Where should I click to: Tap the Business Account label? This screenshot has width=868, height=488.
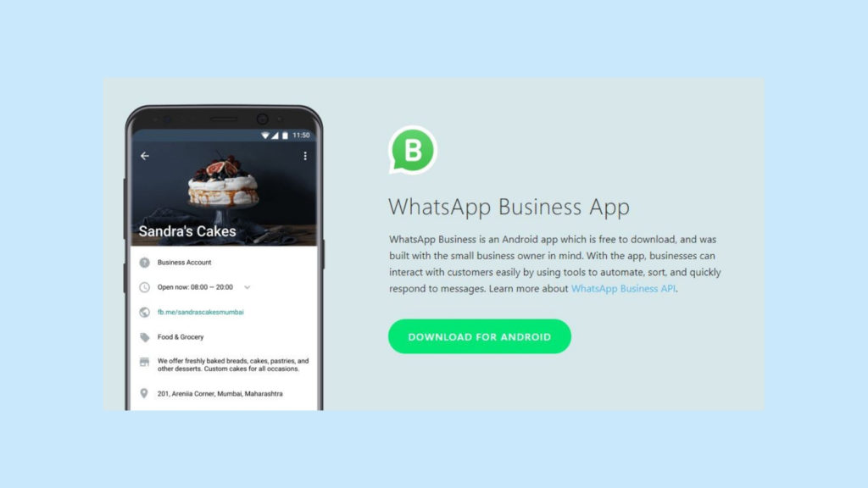(x=184, y=263)
